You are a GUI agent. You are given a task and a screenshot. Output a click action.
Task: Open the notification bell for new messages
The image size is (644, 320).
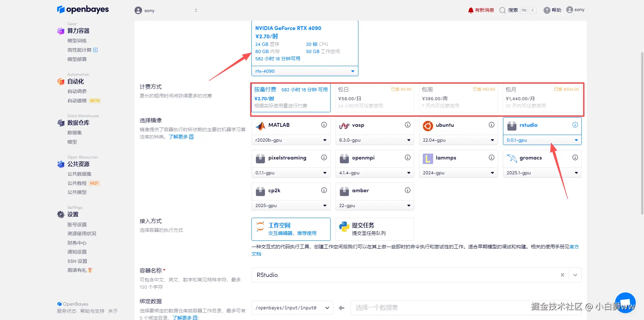471,10
